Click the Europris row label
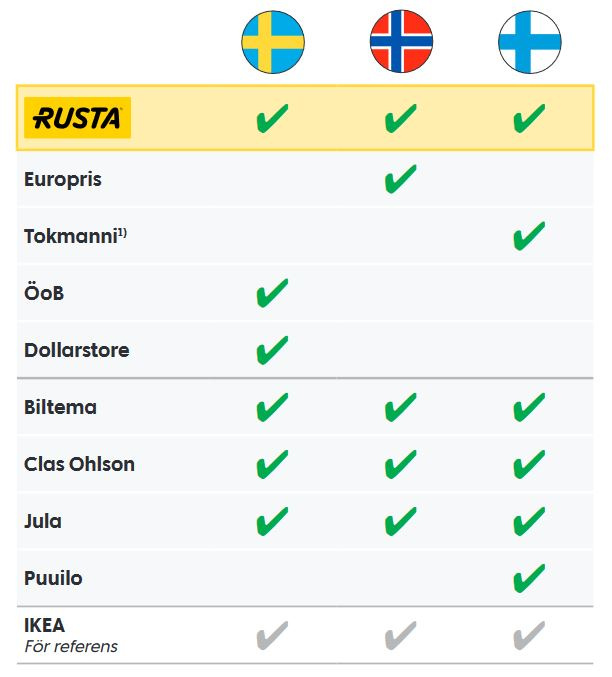This screenshot has height=677, width=612. [63, 180]
